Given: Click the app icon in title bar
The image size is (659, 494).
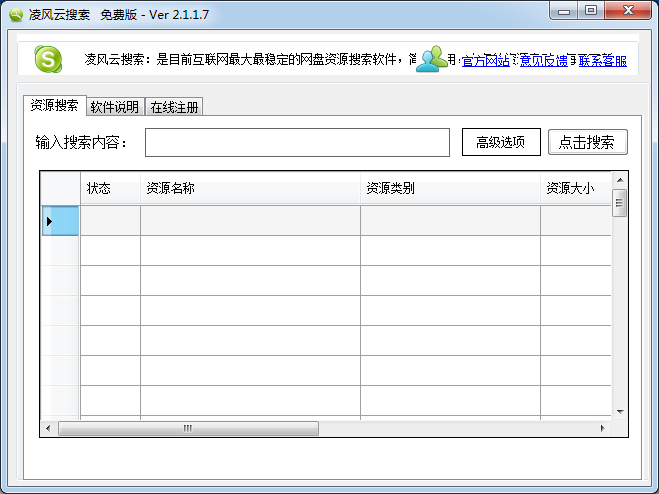Looking at the screenshot, I should tap(16, 15).
